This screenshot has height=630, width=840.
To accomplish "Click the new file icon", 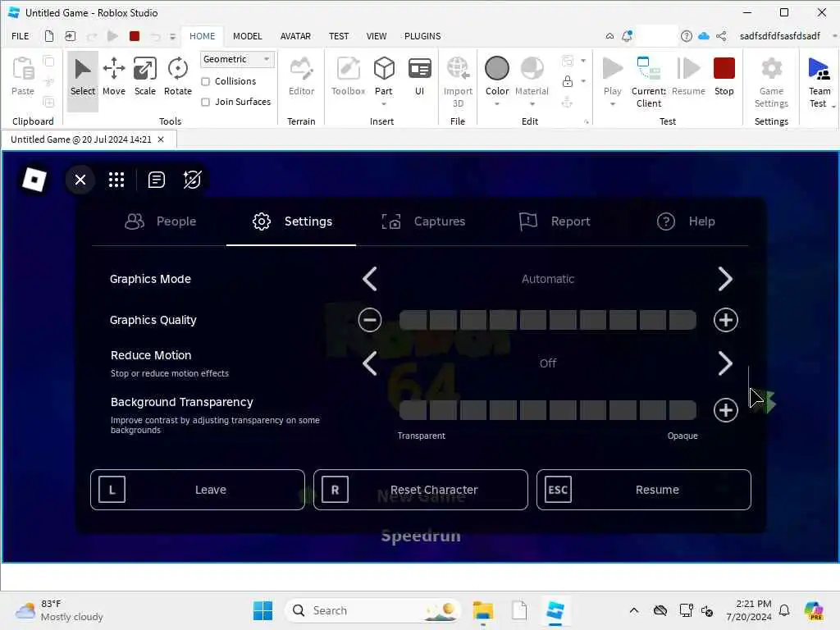I will point(48,36).
